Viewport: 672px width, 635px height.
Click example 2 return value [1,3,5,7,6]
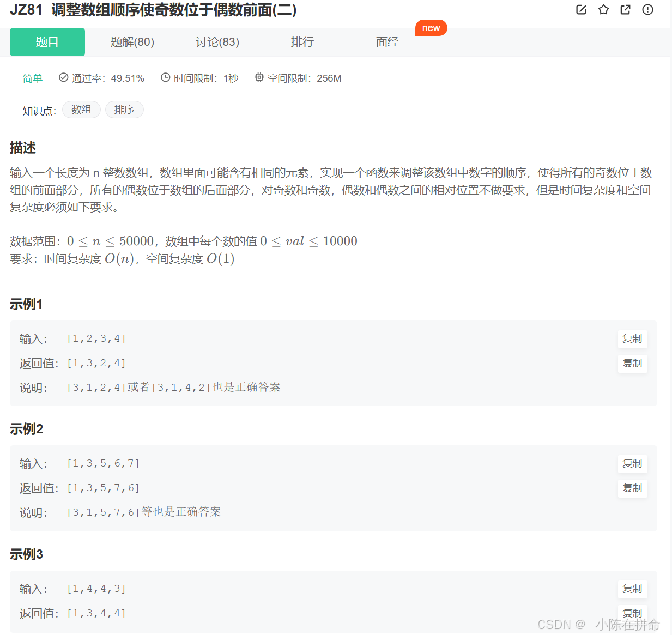[x=103, y=488]
